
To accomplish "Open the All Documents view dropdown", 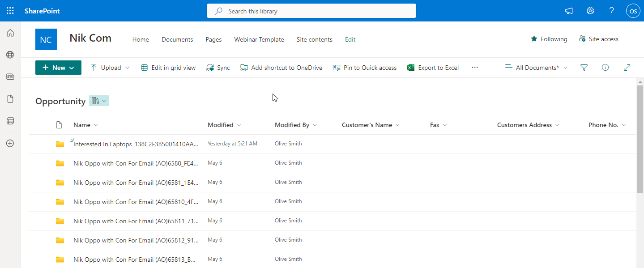I will pyautogui.click(x=536, y=68).
